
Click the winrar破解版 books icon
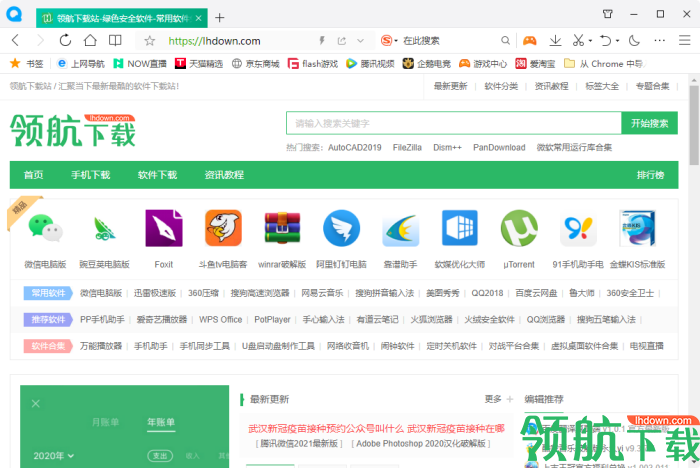pos(282,228)
